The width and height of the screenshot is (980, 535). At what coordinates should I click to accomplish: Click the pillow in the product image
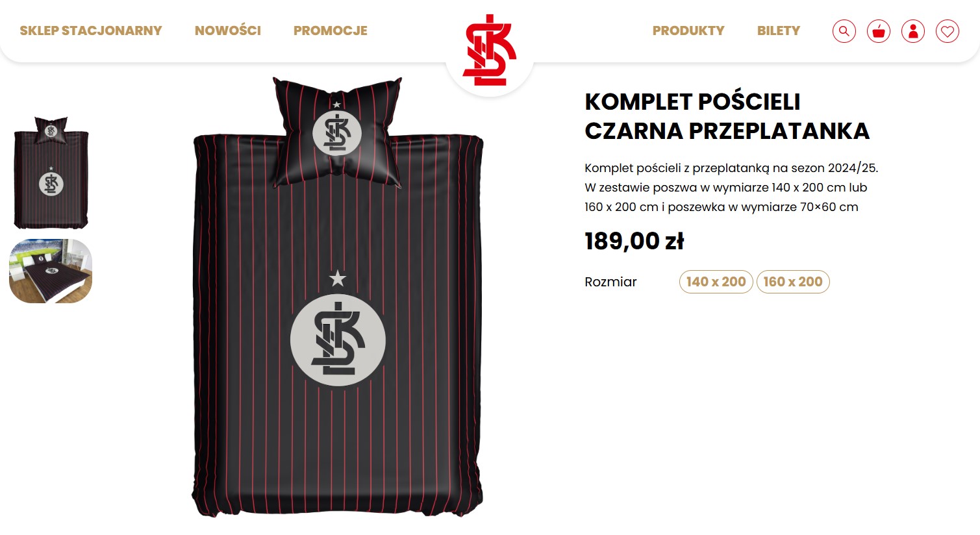pyautogui.click(x=337, y=133)
